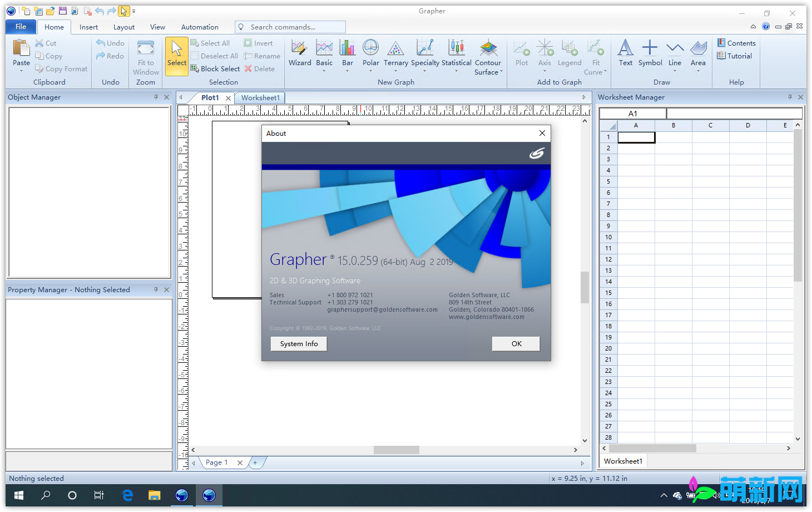
Task: Click the plot vertical scrollbar thumb
Action: 585,287
